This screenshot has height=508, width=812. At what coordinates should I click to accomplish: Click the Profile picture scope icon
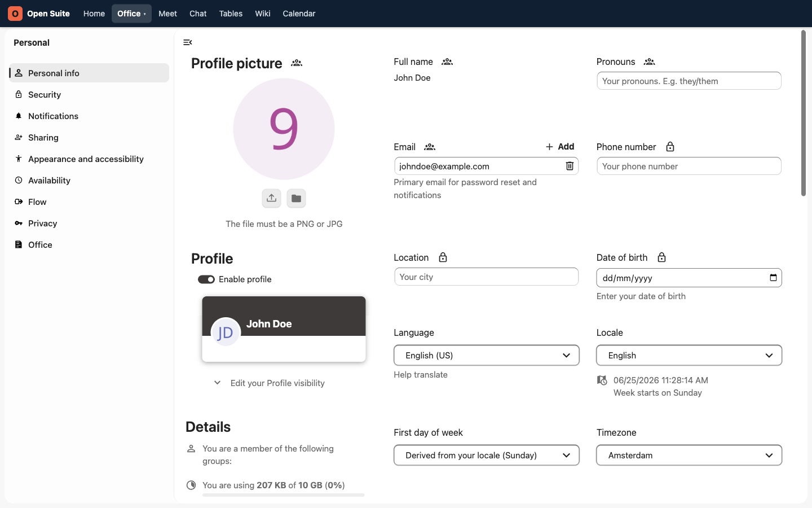click(297, 63)
